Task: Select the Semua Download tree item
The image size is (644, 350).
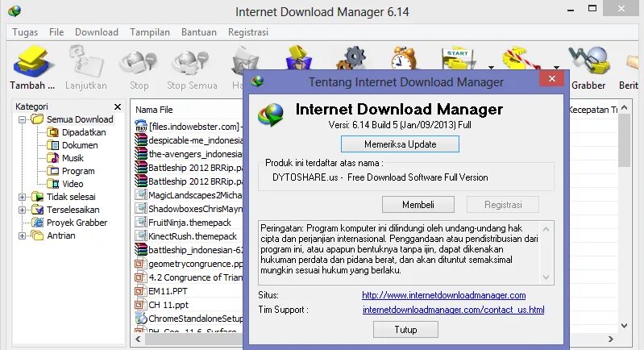Action: pyautogui.click(x=80, y=119)
